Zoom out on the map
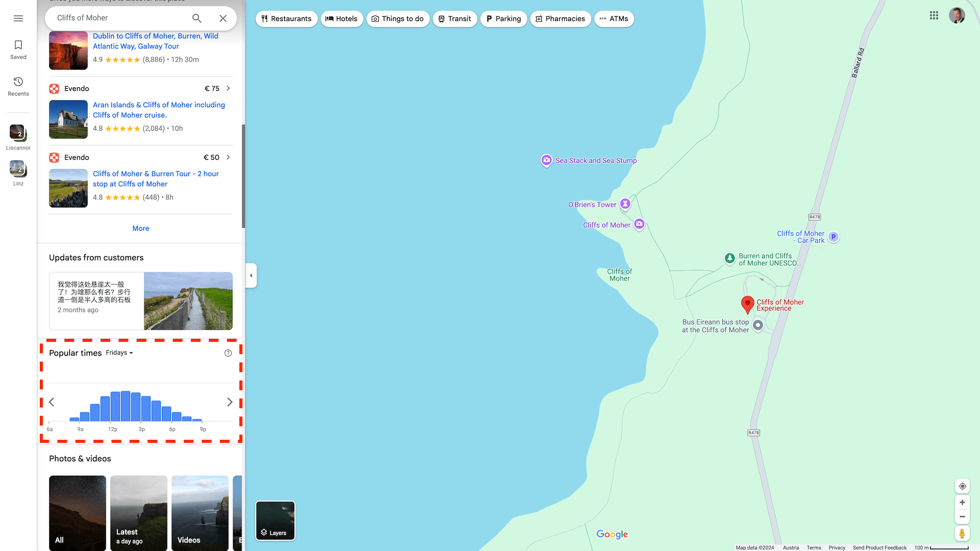The width and height of the screenshot is (980, 551). coord(962,517)
